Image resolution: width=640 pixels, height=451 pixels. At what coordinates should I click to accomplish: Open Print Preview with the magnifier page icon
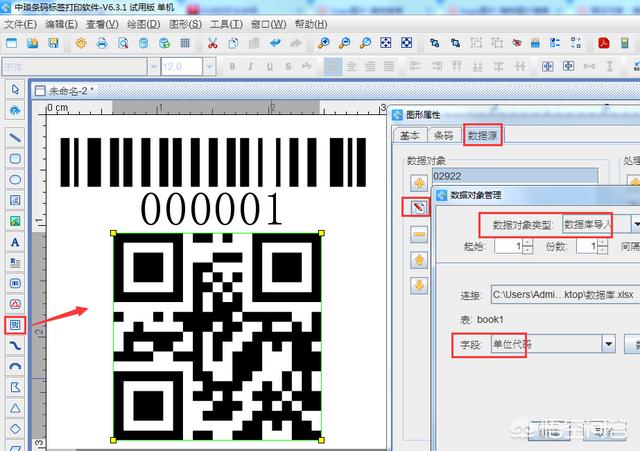[122, 42]
